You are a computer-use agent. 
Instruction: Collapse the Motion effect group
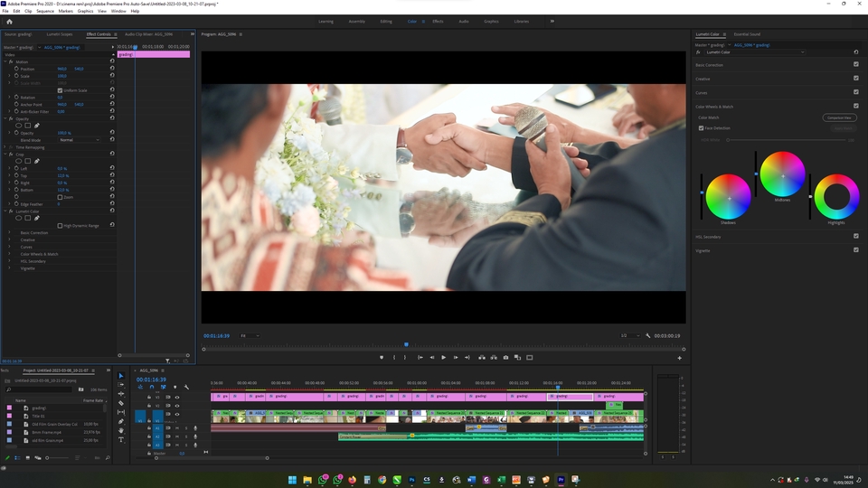[5, 61]
